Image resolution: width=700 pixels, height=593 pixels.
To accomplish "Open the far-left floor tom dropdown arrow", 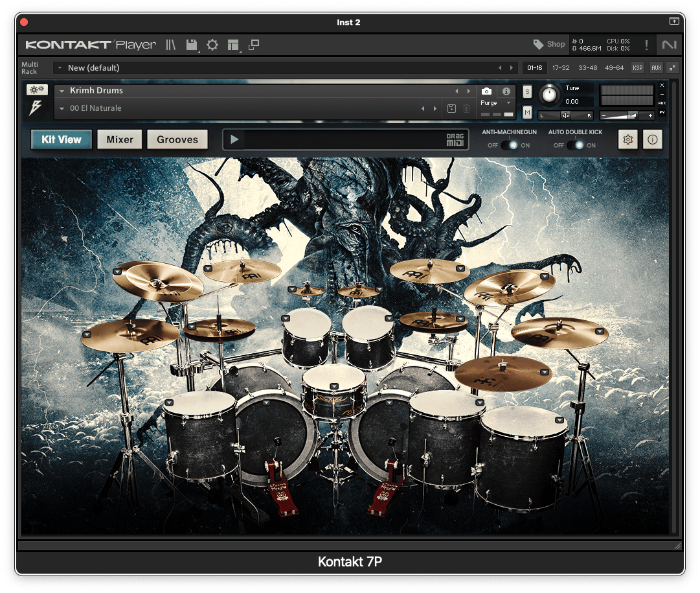I will point(169,402).
